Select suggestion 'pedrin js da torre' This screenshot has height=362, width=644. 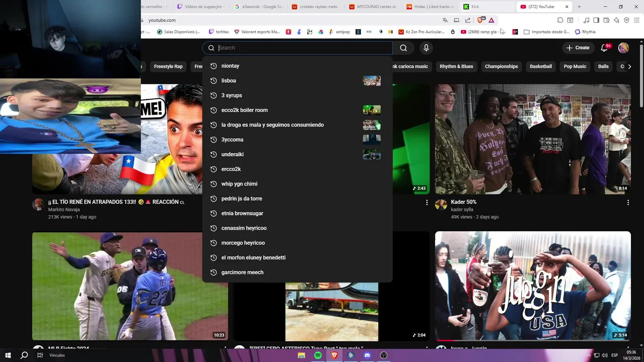[x=297, y=199]
